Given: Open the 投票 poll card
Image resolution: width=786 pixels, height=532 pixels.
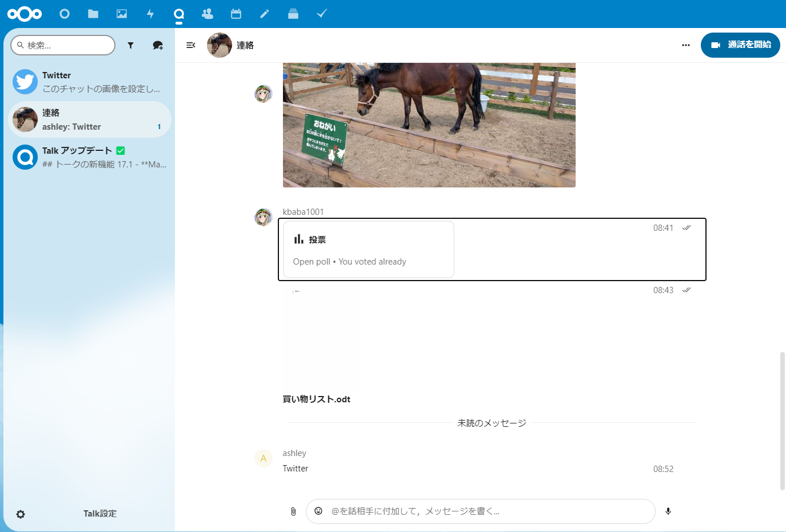Looking at the screenshot, I should [369, 250].
